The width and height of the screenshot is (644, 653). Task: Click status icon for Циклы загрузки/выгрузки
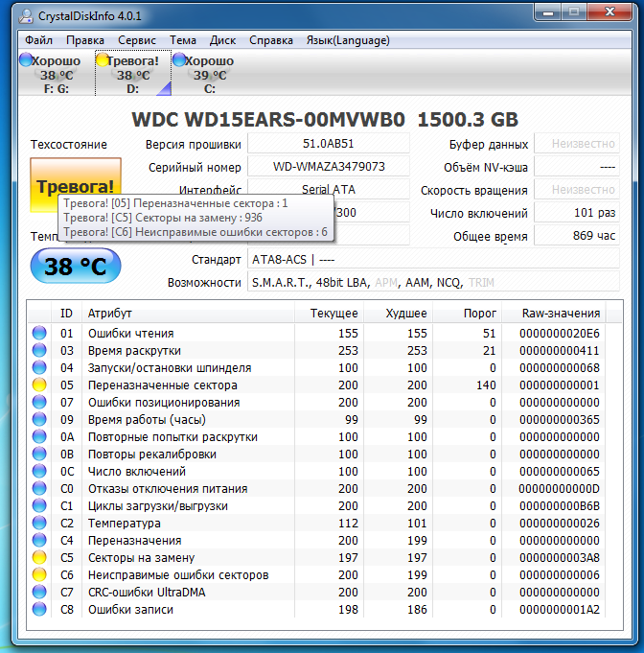coord(39,505)
